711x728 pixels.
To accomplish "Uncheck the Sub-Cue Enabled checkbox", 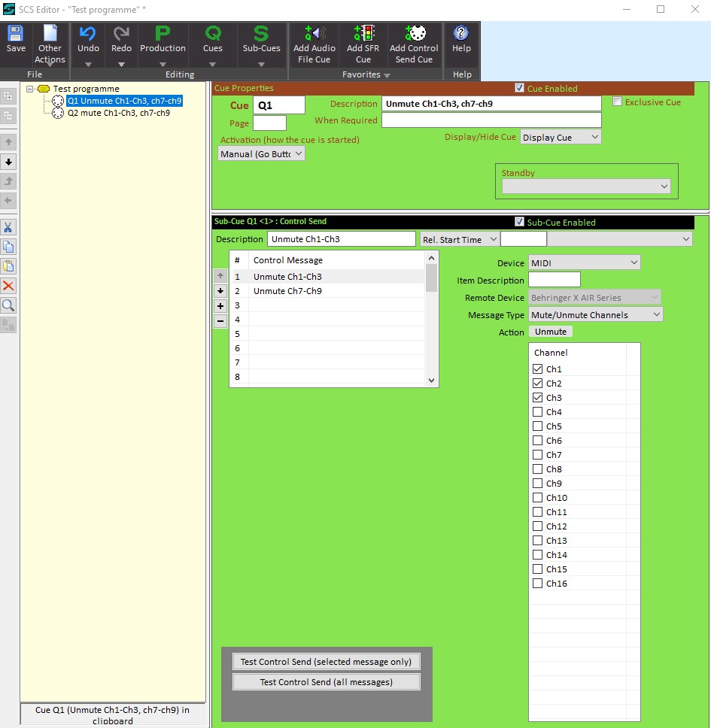I will (519, 222).
